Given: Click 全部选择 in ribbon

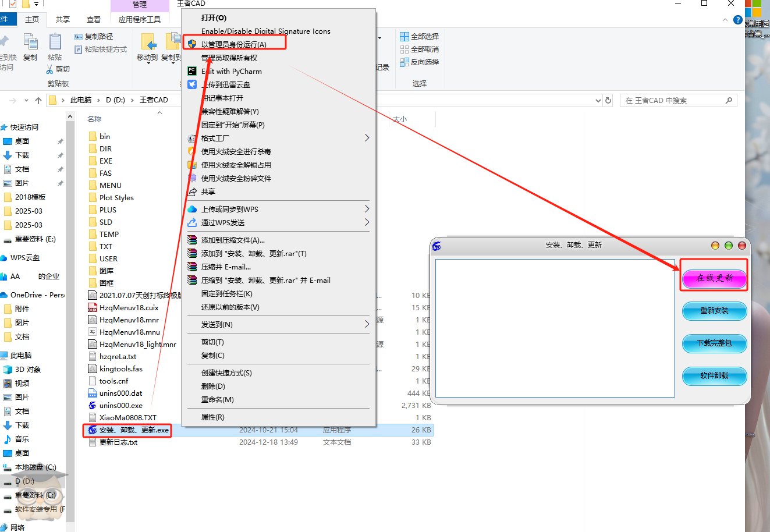Looking at the screenshot, I should 420,36.
